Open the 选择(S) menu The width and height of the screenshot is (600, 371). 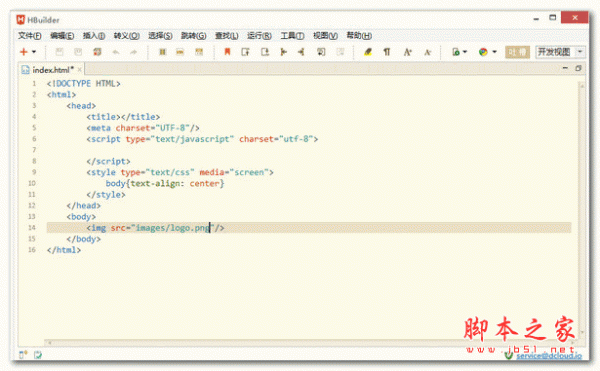(160, 36)
